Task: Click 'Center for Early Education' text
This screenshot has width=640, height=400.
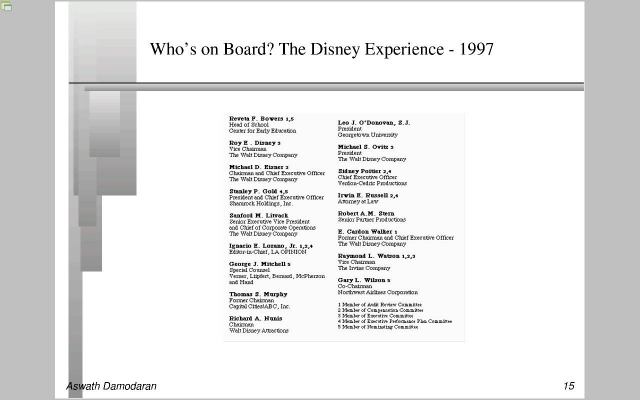Action: click(x=262, y=131)
